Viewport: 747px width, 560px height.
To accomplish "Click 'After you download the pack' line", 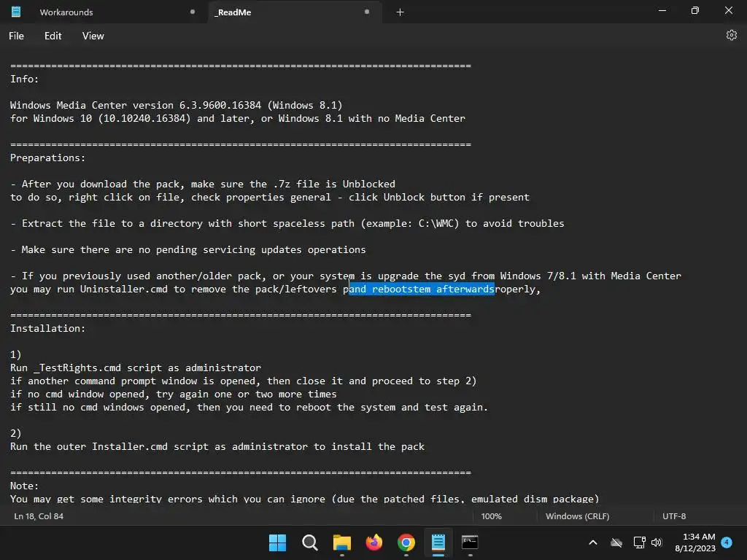I will click(203, 184).
